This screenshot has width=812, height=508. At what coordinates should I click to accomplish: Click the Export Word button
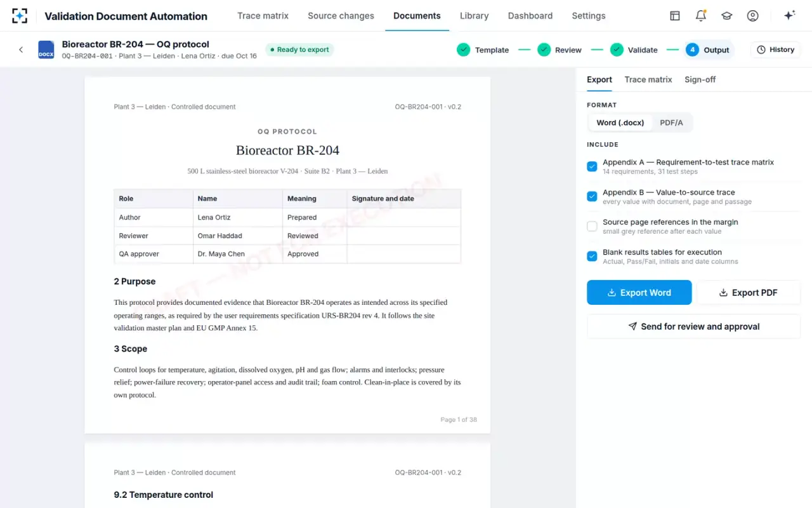pyautogui.click(x=639, y=293)
